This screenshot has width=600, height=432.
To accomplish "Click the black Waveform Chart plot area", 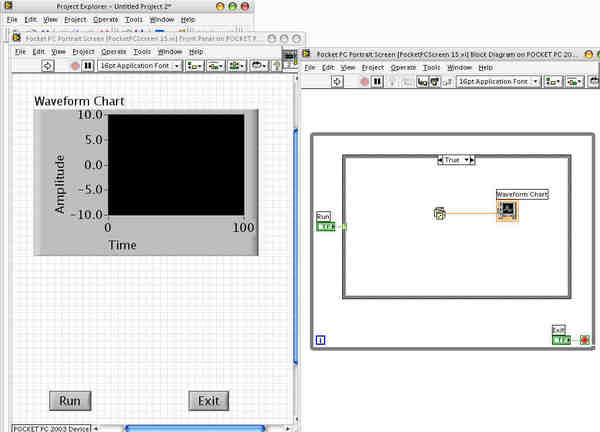I will (x=176, y=165).
